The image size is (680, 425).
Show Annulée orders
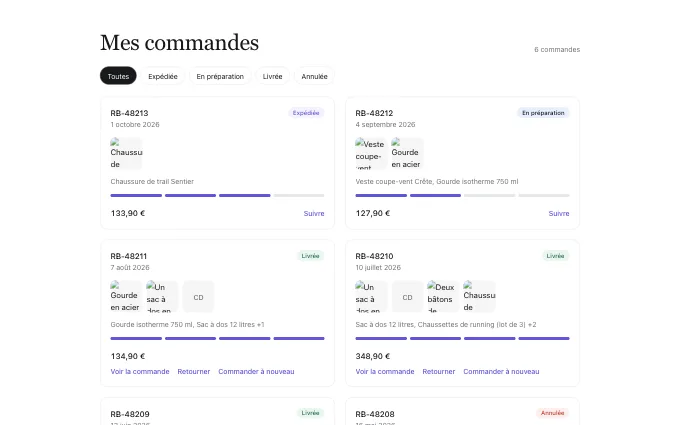314,76
